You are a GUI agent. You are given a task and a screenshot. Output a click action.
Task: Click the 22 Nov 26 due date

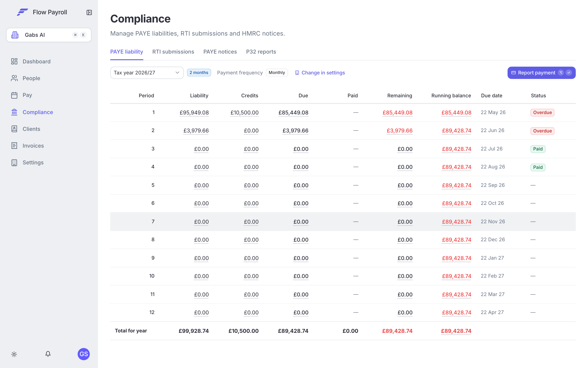[493, 221]
